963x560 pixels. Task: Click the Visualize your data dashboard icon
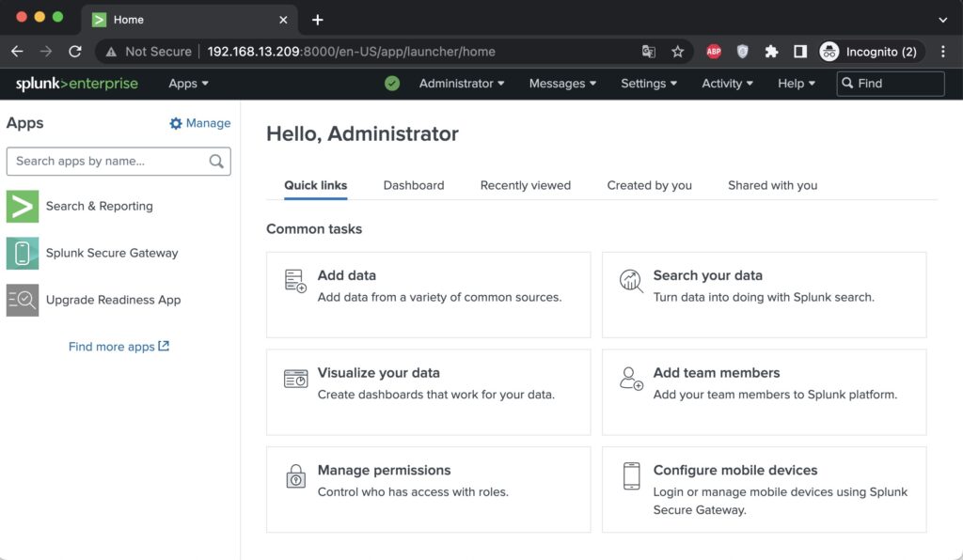point(295,379)
